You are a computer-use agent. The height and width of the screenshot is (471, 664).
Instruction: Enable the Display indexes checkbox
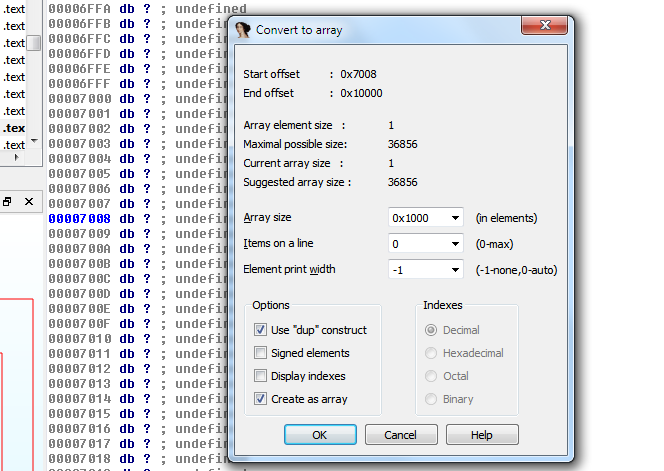(x=261, y=376)
